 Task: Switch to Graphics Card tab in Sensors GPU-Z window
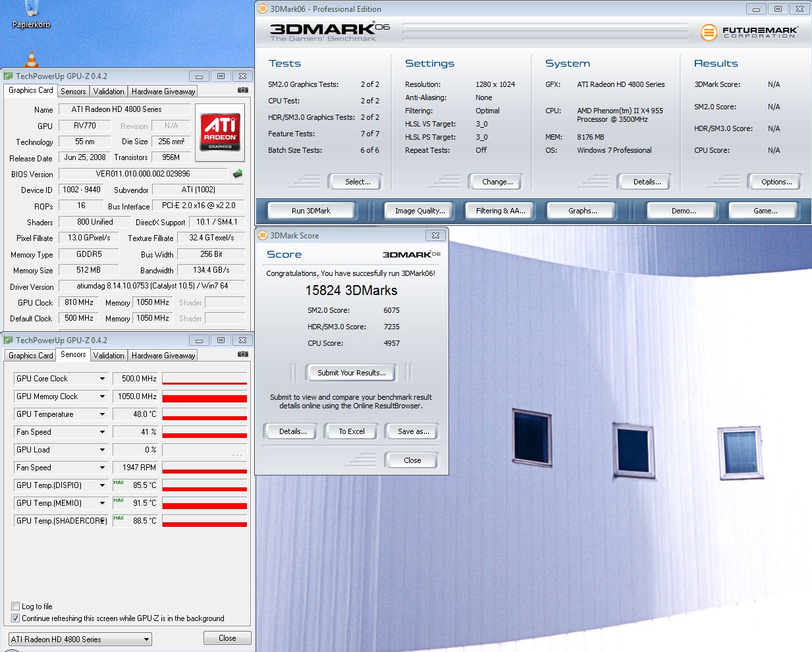coord(30,356)
